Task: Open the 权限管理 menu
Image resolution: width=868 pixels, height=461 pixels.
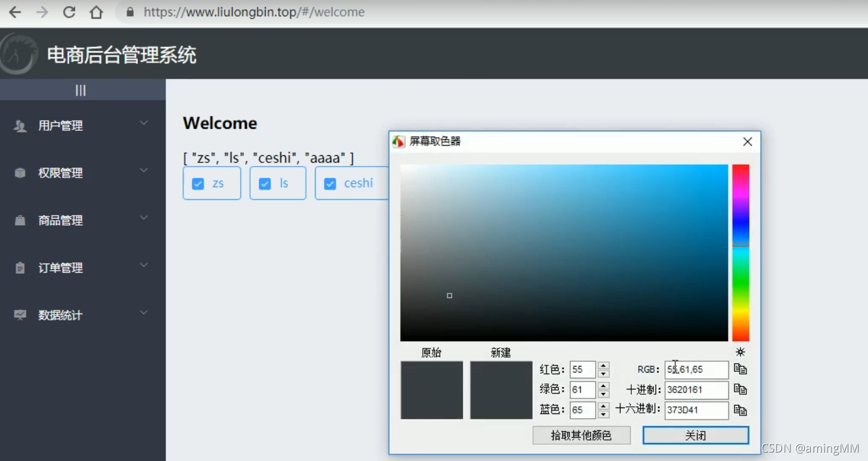Action: pos(83,173)
